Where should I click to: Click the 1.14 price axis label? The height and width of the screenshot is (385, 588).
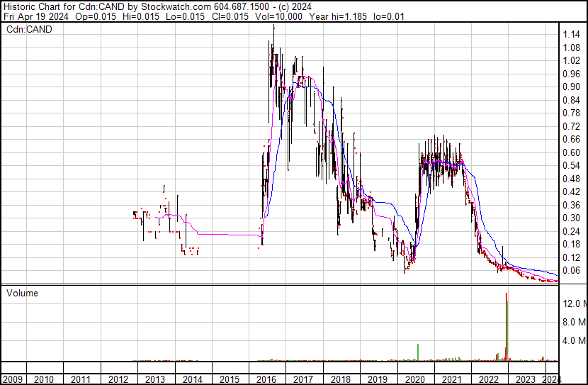(x=571, y=35)
